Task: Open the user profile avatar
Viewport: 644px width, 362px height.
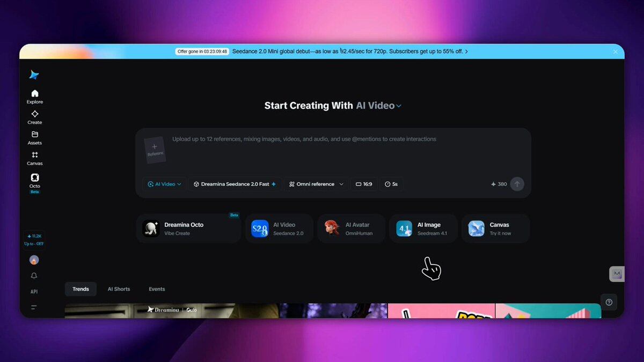Action: coord(34,260)
